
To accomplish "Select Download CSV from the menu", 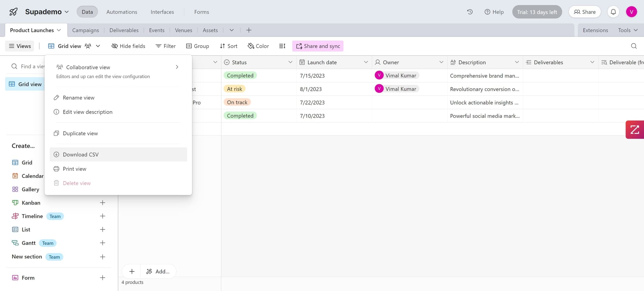I will click(x=80, y=154).
